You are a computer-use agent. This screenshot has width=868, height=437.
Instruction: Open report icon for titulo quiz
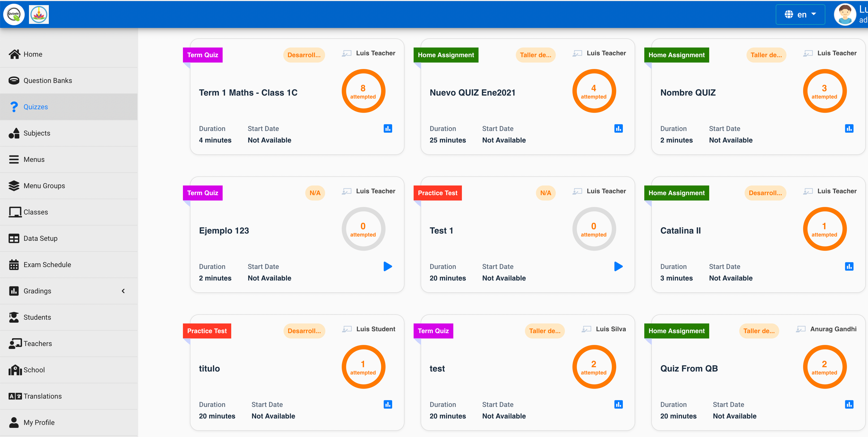[388, 404]
